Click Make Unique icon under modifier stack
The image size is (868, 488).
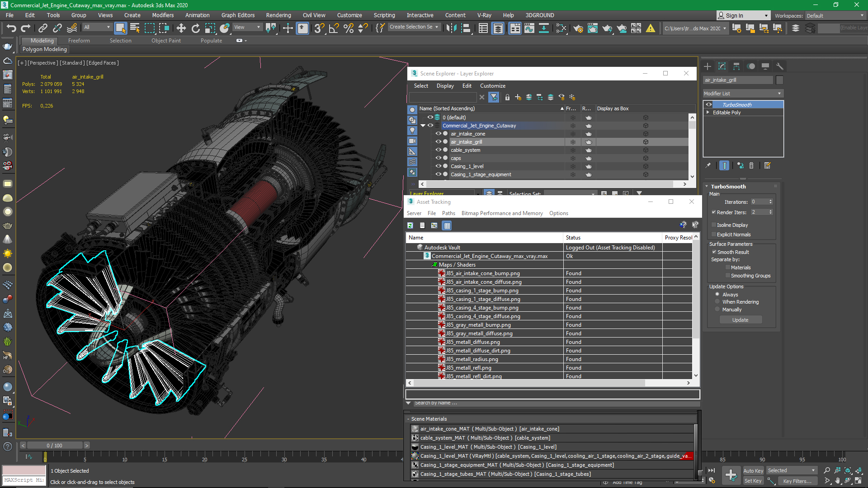(740, 165)
